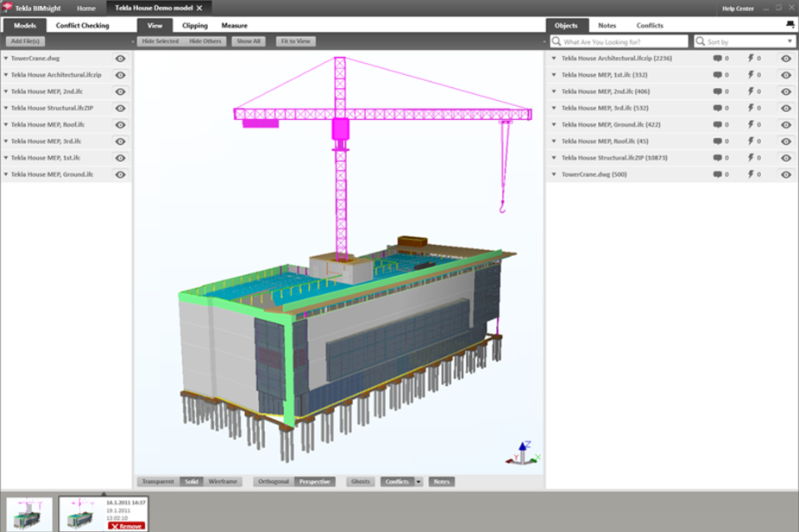This screenshot has height=532, width=799.
Task: Toggle eye for Tekla House MEP, 1st.ifc model
Action: pyautogui.click(x=120, y=158)
